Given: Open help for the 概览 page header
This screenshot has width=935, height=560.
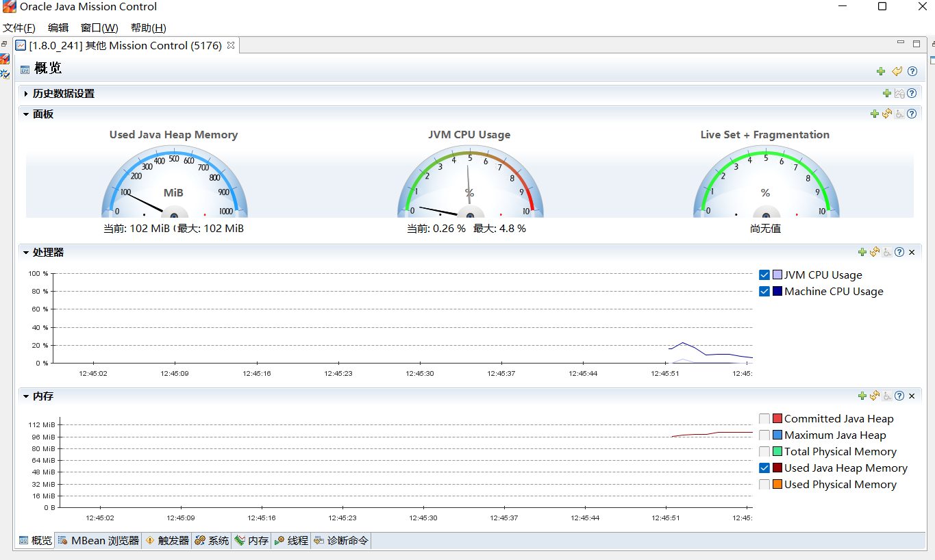Looking at the screenshot, I should [x=912, y=71].
